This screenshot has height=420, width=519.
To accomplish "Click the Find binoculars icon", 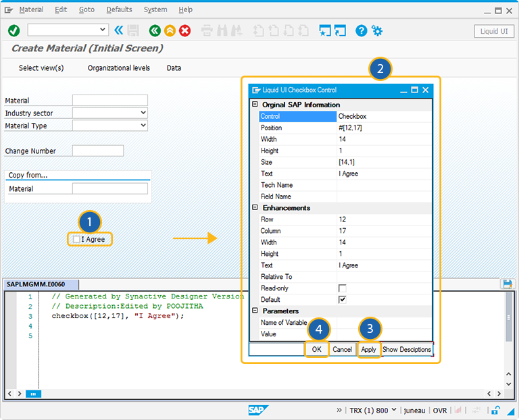I will pos(222,31).
